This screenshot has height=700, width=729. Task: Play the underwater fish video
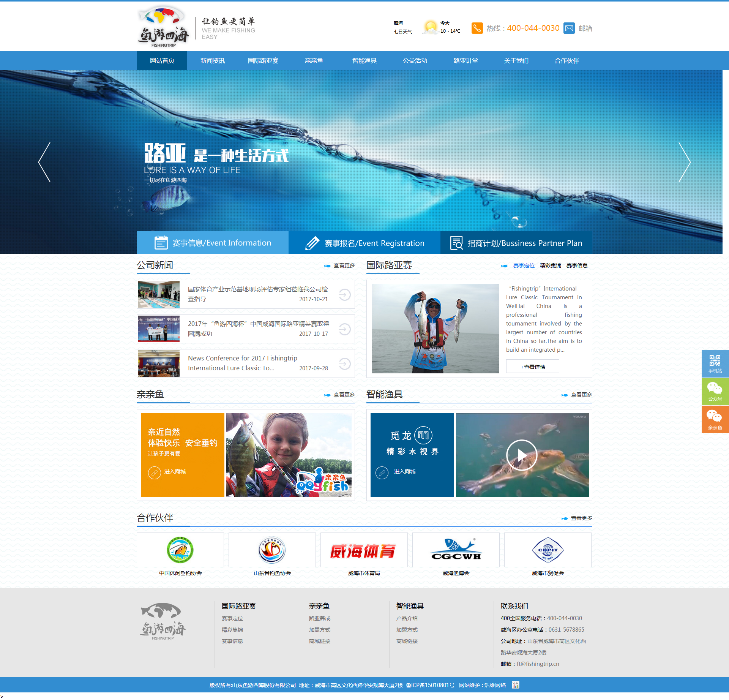[522, 455]
